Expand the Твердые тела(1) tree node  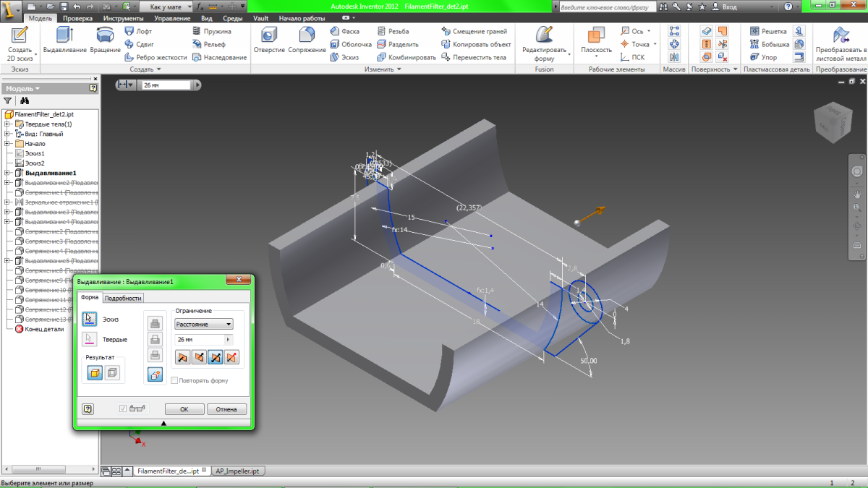7,124
